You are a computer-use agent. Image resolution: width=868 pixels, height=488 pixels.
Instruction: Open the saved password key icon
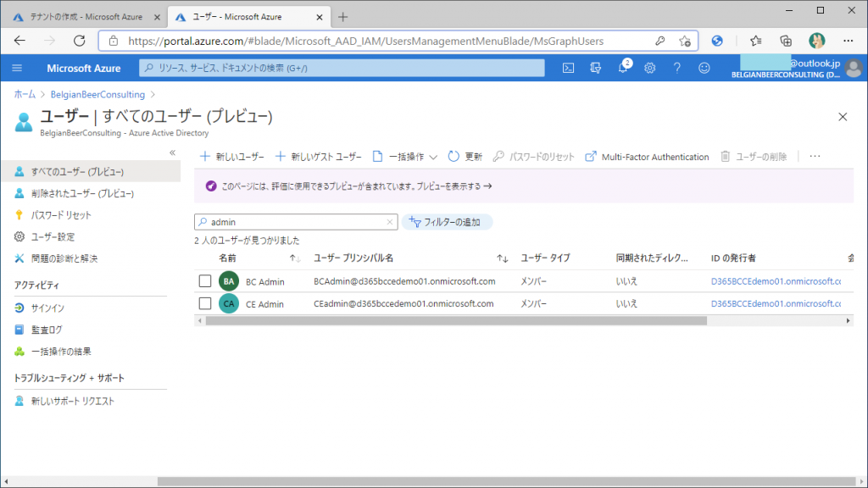click(x=659, y=41)
